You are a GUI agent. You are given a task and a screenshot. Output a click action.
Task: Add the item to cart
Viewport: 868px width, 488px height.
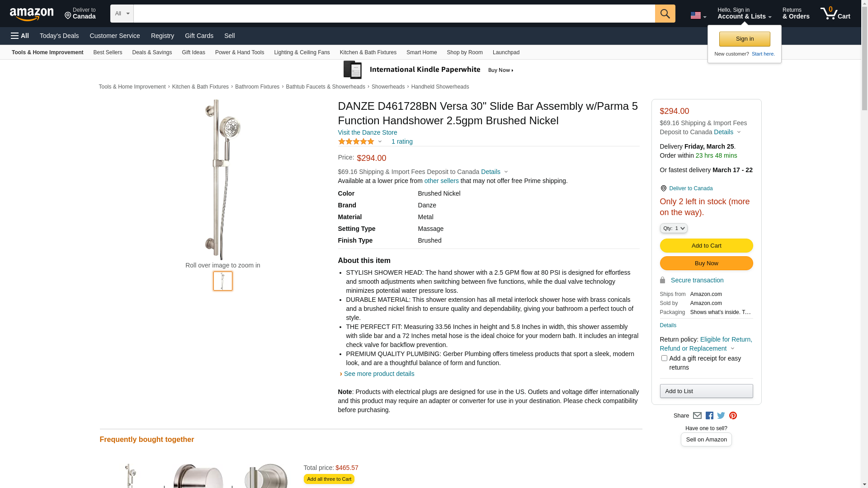(x=706, y=245)
